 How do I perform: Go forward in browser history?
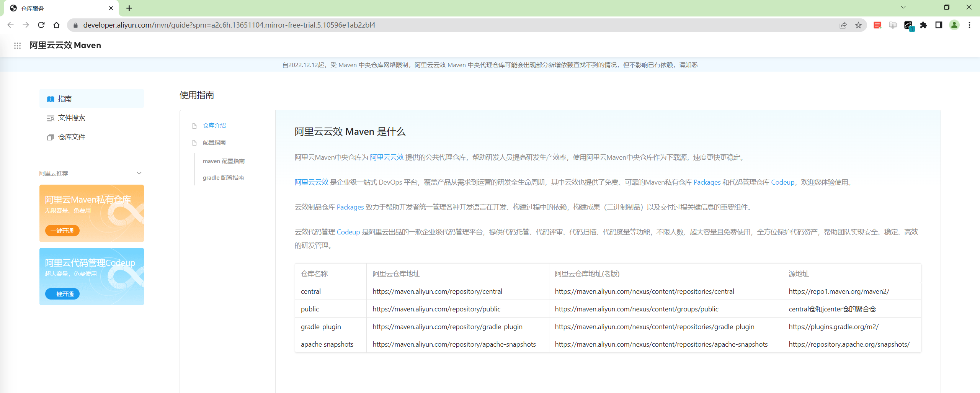(x=26, y=25)
